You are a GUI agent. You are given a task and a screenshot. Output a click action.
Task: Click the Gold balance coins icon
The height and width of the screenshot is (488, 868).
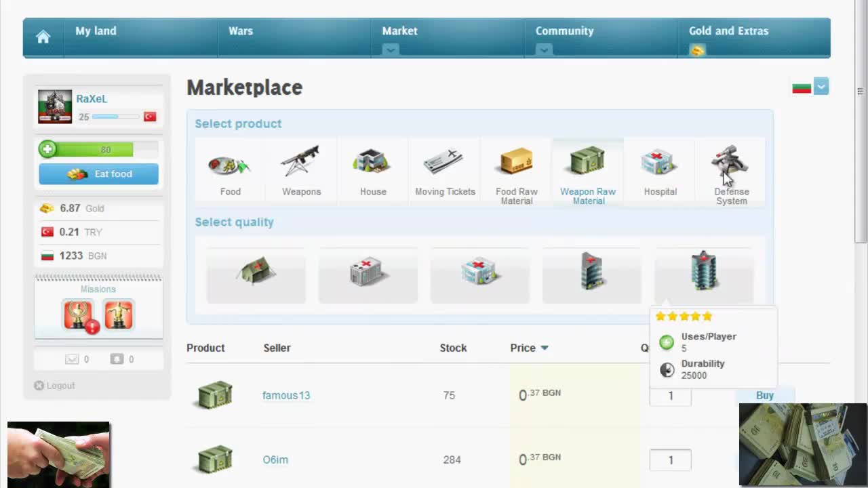pos(47,208)
